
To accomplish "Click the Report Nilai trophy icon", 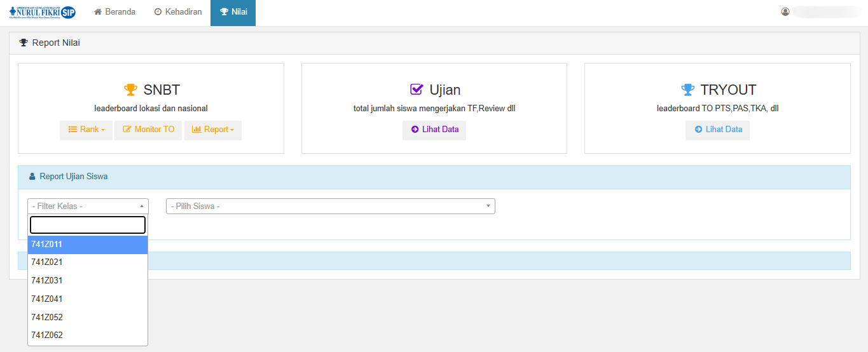I will coord(24,43).
